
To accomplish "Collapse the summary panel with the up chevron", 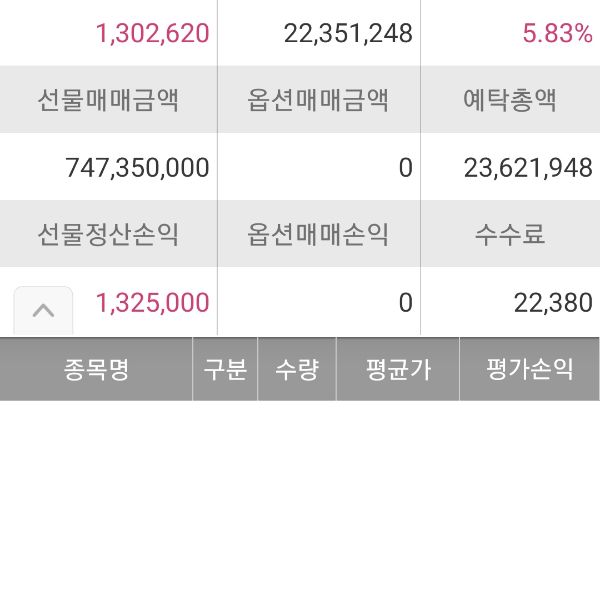I will pyautogui.click(x=43, y=310).
